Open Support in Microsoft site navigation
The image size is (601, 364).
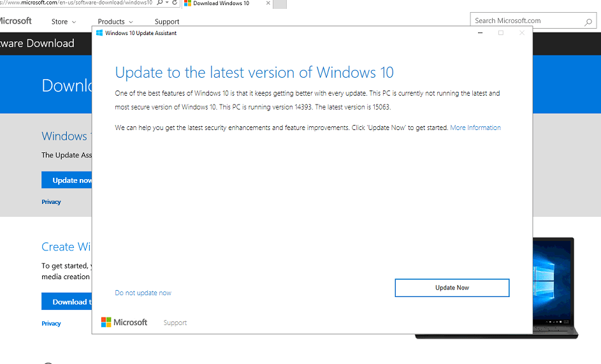pos(167,22)
